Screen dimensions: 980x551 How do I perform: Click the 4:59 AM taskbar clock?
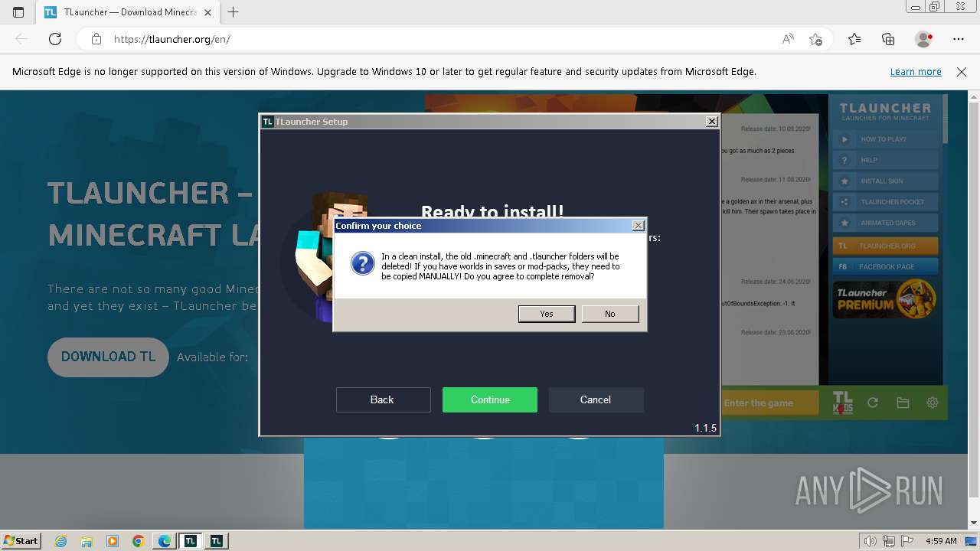941,541
